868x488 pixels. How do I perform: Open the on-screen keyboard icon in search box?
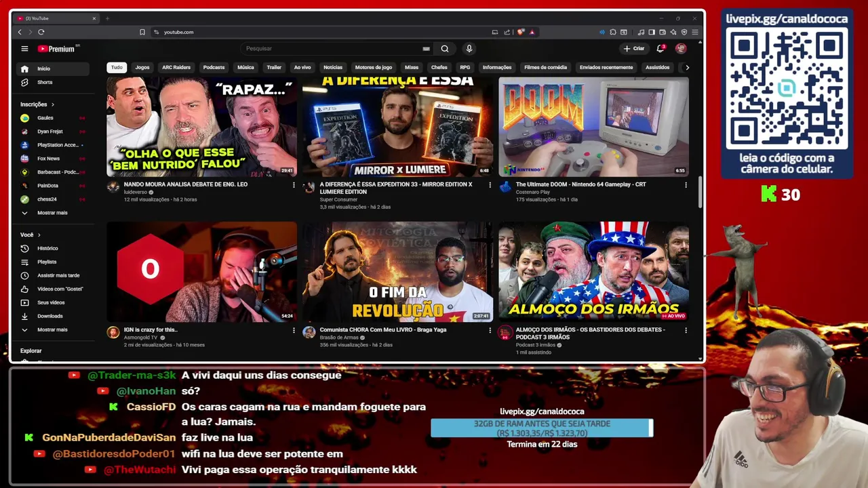pos(426,49)
